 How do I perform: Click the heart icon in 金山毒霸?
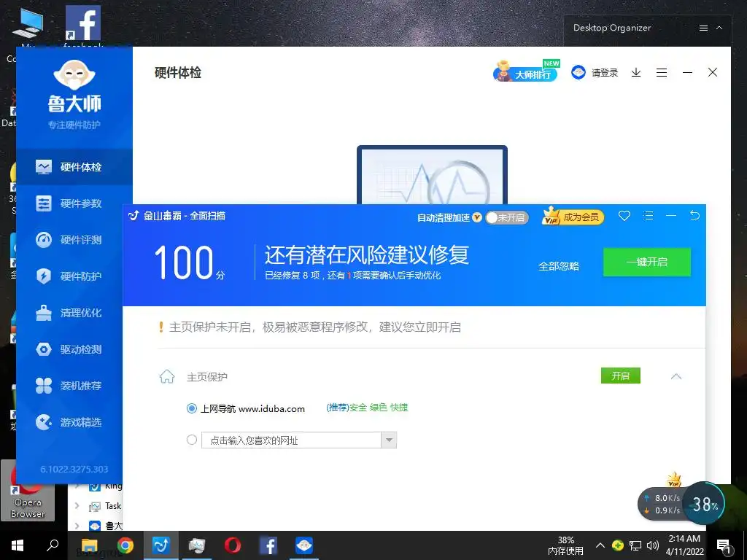(624, 216)
